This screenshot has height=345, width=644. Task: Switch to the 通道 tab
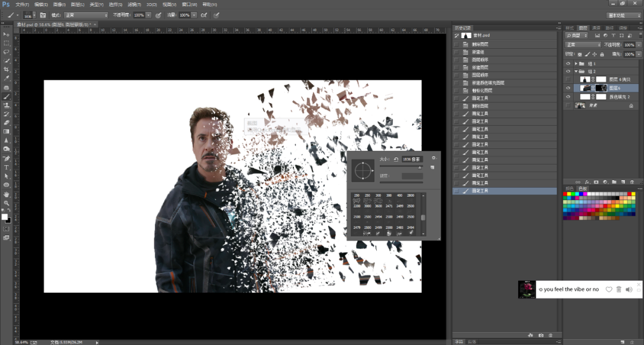tap(596, 28)
